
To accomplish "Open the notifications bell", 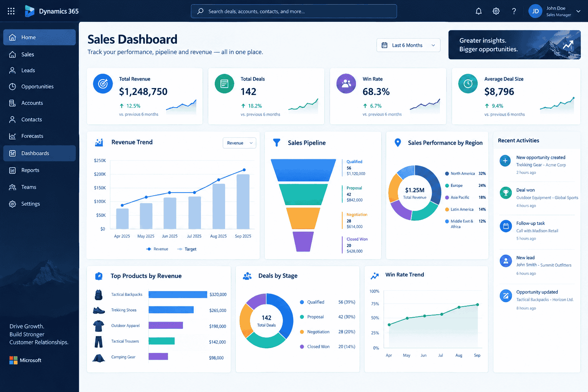I will click(479, 11).
